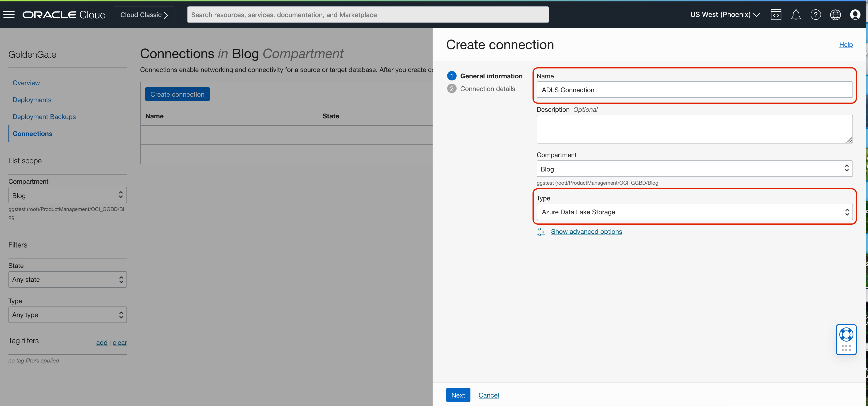Screen dimensions: 868x406
Task: Click the Description text area
Action: [694, 129]
